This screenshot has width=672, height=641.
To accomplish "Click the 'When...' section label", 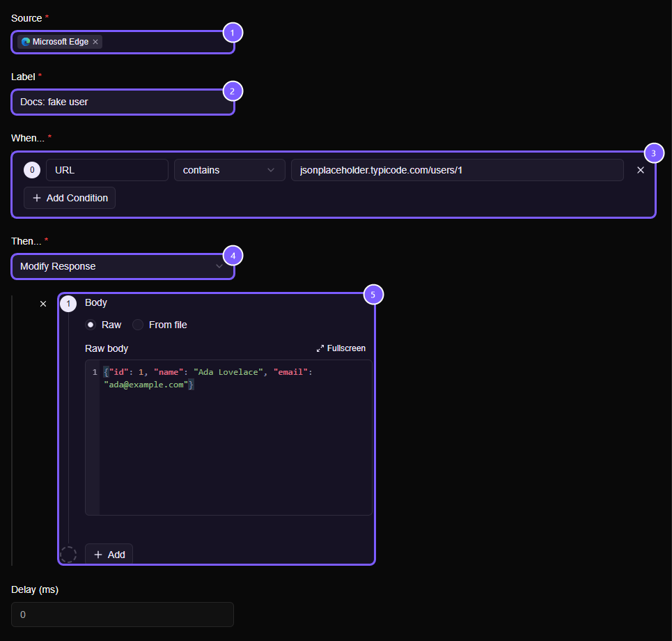I will tap(28, 138).
